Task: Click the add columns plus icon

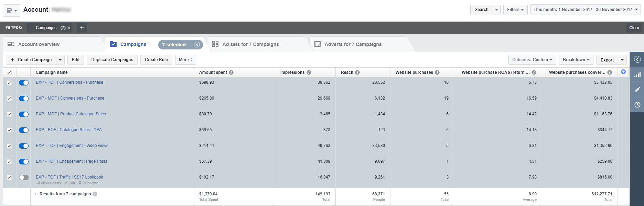Action: pyautogui.click(x=623, y=72)
